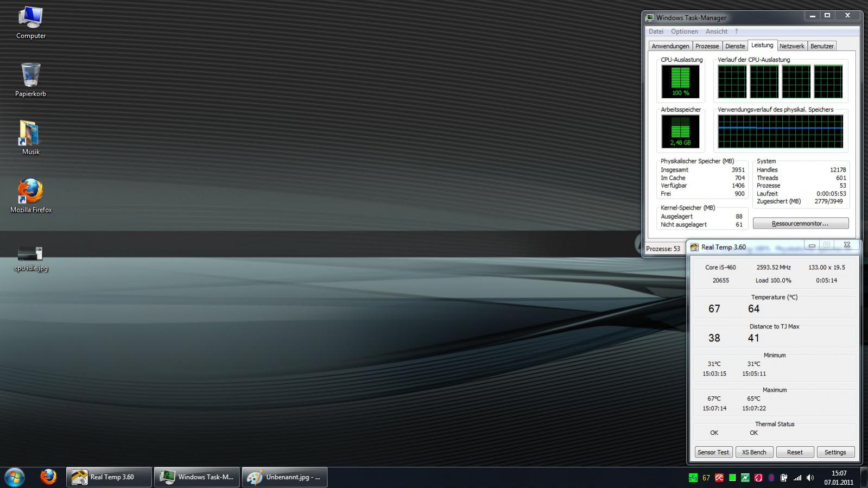This screenshot has height=488, width=868.
Task: Click the Prozesse: 53 status bar text
Action: click(x=663, y=249)
